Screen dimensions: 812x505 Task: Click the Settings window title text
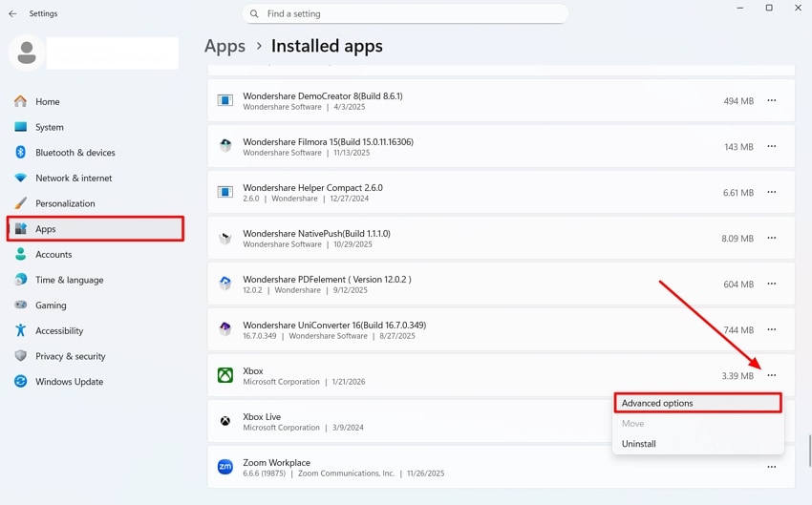pyautogui.click(x=44, y=14)
